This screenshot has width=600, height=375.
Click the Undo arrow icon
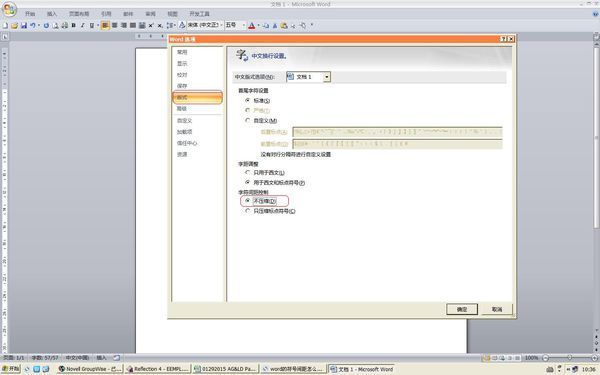pos(33,26)
